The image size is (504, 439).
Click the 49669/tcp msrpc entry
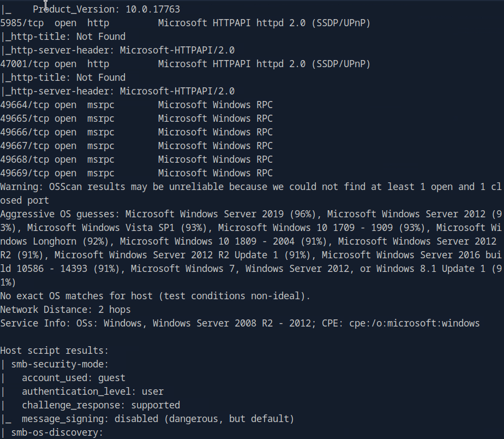136,173
